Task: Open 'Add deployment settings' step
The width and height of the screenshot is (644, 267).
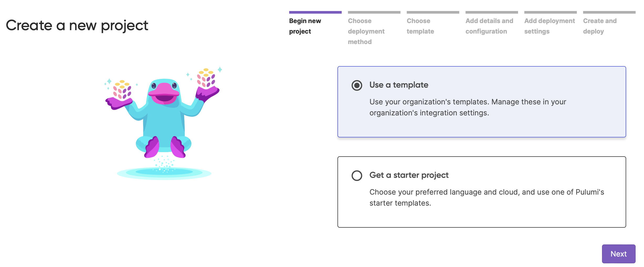Action: click(x=549, y=26)
